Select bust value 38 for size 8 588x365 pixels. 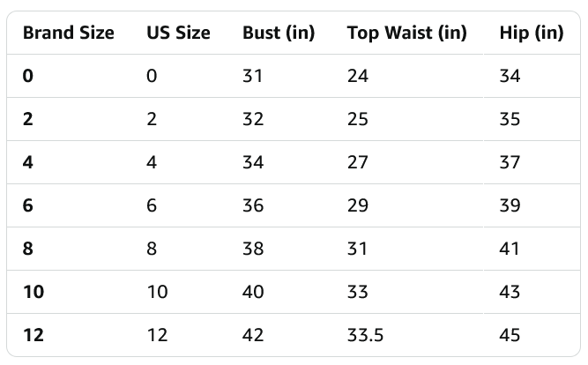[x=253, y=249]
